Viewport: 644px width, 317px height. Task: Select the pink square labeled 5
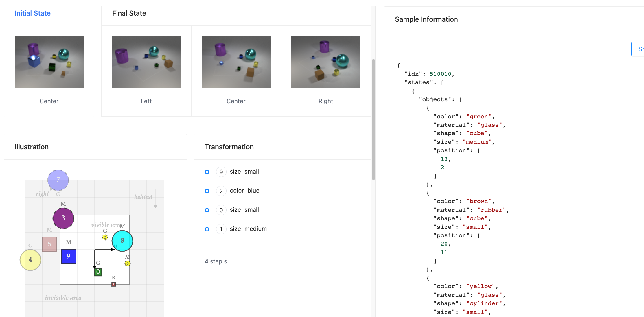pyautogui.click(x=49, y=244)
